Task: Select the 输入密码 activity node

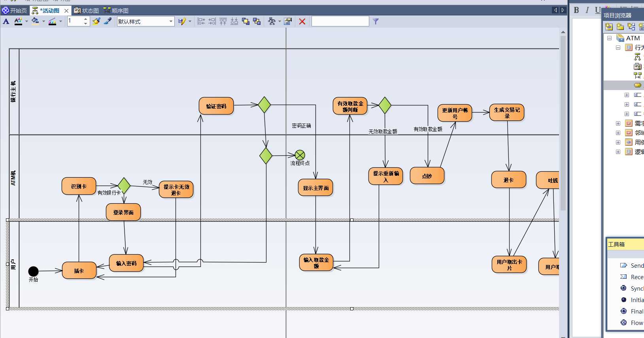Action: point(126,263)
